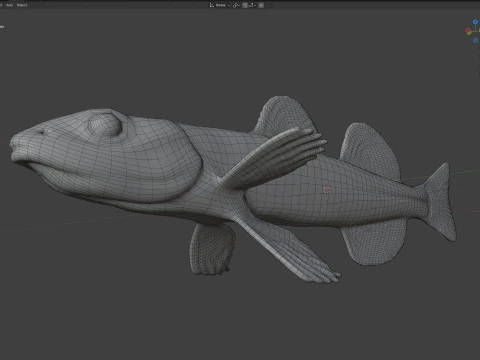The width and height of the screenshot is (480, 360).
Task: Click the 3D cursor on fish body
Action: (x=326, y=190)
